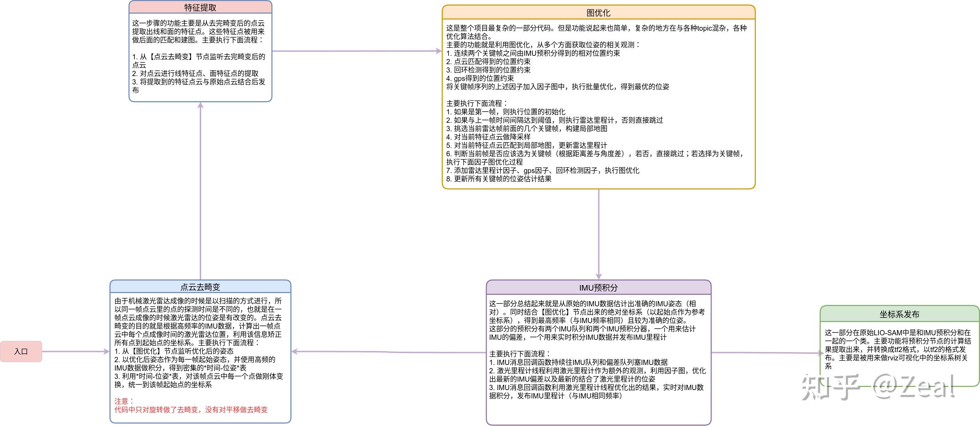Image resolution: width=980 pixels, height=426 pixels.
Task: Select the 坐标系发布 box title header
Action: [899, 314]
